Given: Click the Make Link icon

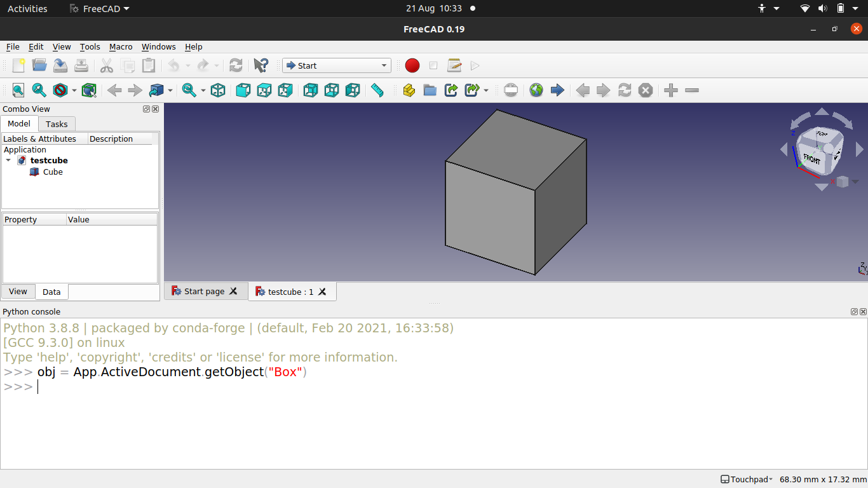Looking at the screenshot, I should (451, 90).
